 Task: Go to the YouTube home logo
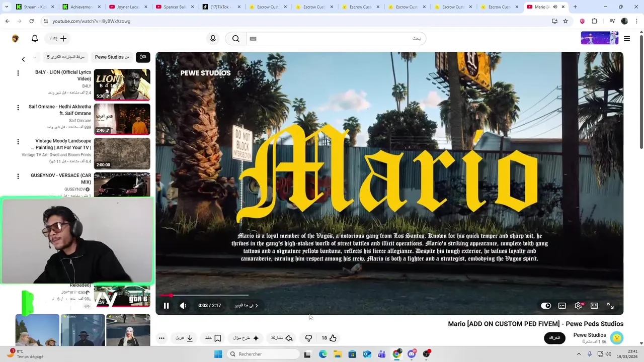599,38
